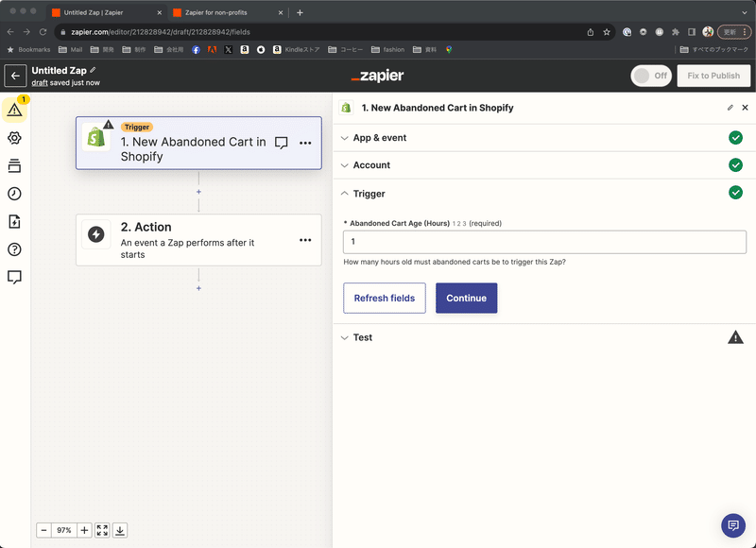Switch to Zapier for non-profits tab
Screen dimensions: 756x548
coord(228,12)
